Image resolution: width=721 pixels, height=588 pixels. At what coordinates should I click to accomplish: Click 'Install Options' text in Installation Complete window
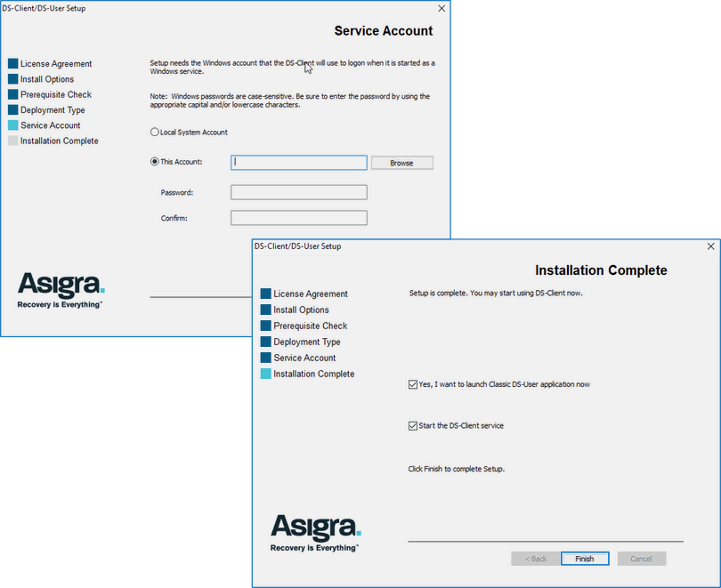301,310
